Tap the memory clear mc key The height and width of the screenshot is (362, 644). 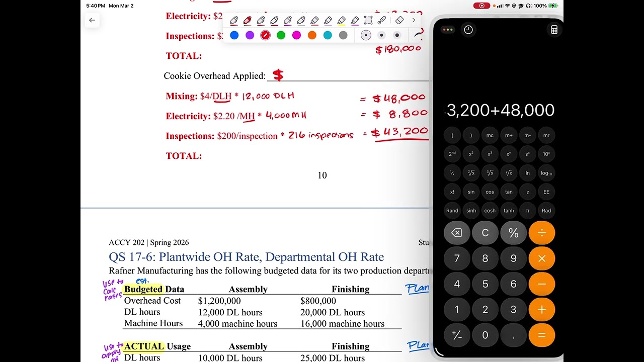coord(490,135)
